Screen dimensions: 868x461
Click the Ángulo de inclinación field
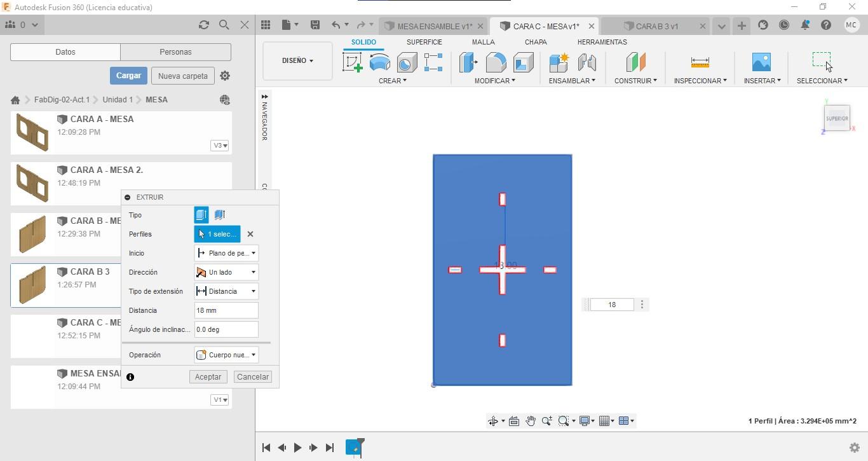[x=226, y=329]
